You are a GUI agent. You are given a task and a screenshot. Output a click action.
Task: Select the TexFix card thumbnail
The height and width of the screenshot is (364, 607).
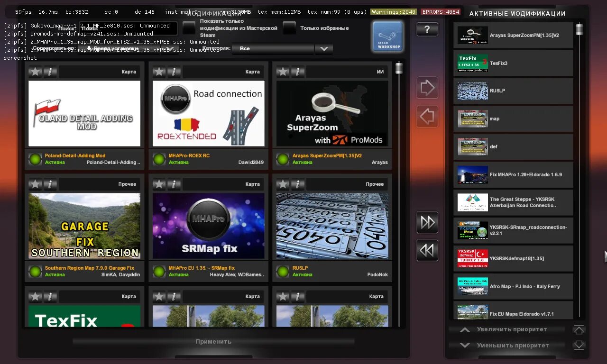pos(84,316)
